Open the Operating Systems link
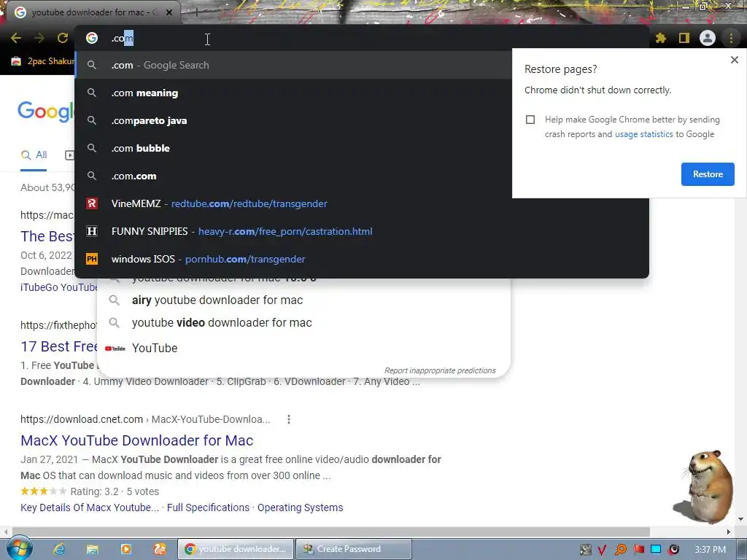747x560 pixels. point(300,507)
